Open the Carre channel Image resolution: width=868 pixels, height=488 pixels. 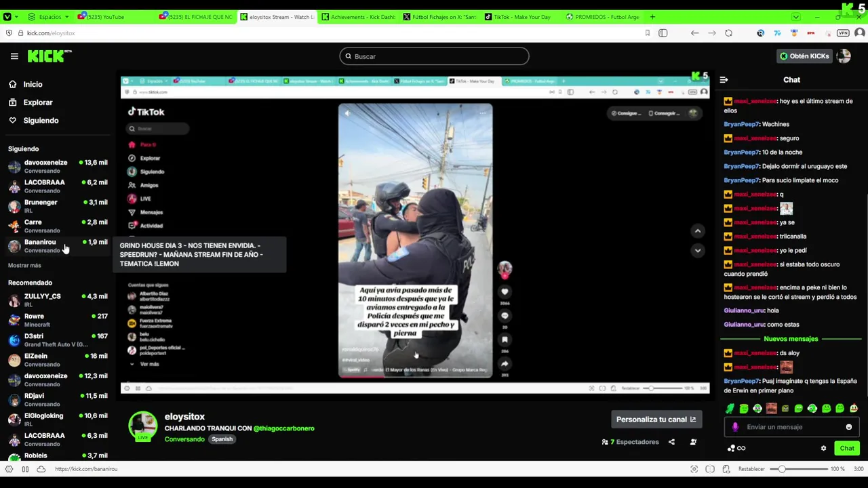[x=58, y=226]
